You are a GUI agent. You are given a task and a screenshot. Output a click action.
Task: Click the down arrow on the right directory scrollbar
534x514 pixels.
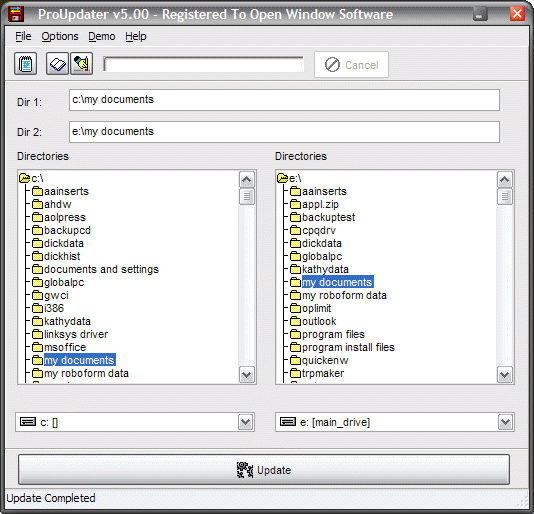pyautogui.click(x=505, y=375)
